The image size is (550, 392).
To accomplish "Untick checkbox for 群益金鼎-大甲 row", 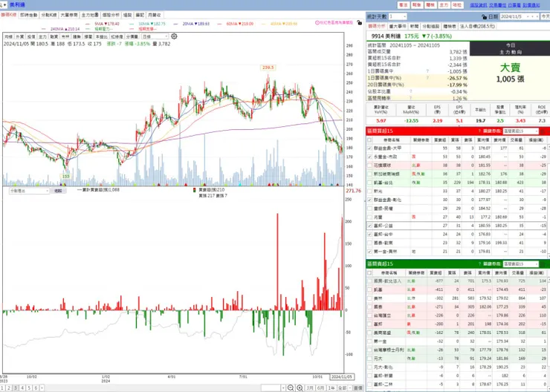I will [369, 148].
